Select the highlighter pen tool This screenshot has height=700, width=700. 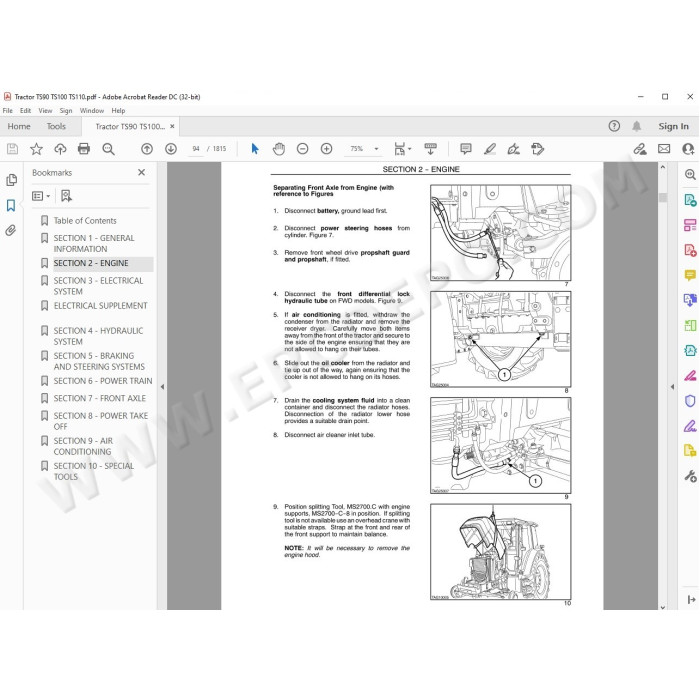point(490,149)
